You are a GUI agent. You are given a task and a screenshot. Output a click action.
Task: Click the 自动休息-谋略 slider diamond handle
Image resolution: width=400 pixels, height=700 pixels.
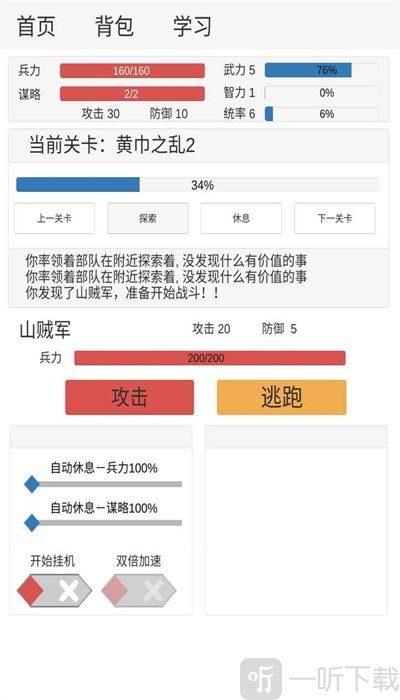point(31,523)
